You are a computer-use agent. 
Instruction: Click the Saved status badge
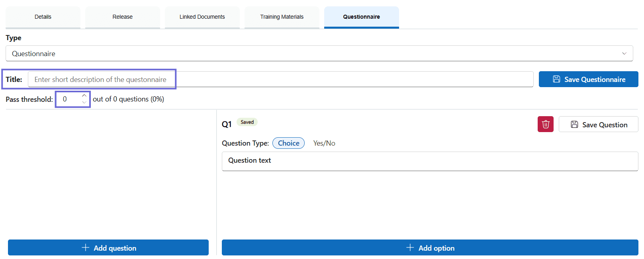pyautogui.click(x=247, y=122)
